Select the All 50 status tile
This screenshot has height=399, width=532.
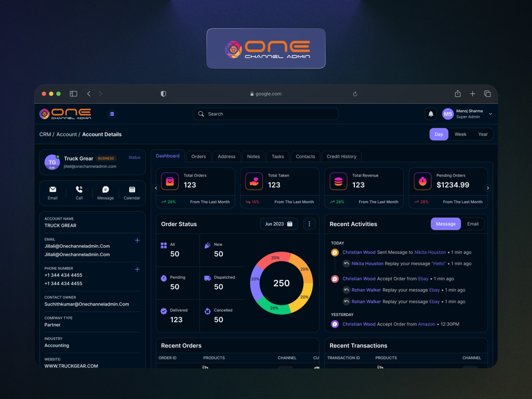(x=178, y=250)
